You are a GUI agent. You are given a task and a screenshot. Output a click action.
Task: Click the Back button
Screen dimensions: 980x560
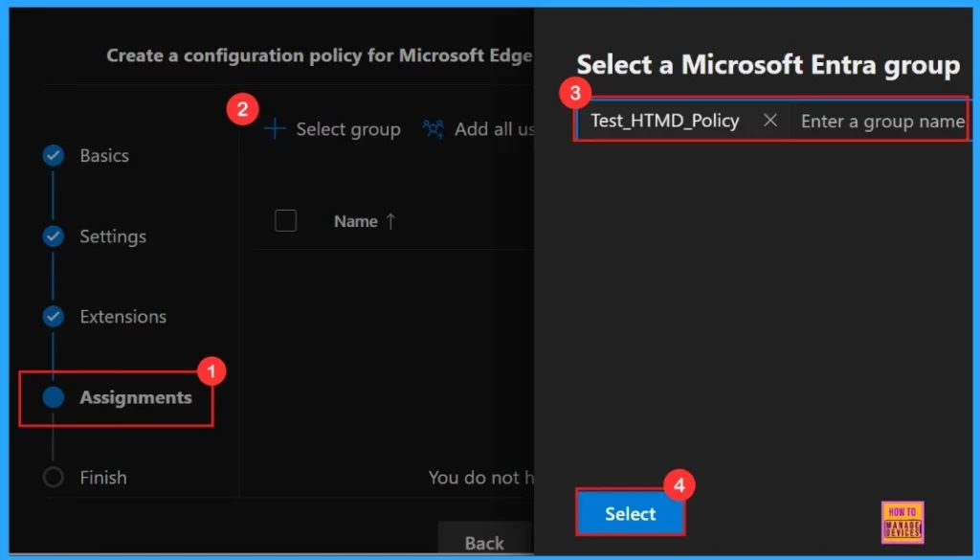point(484,543)
